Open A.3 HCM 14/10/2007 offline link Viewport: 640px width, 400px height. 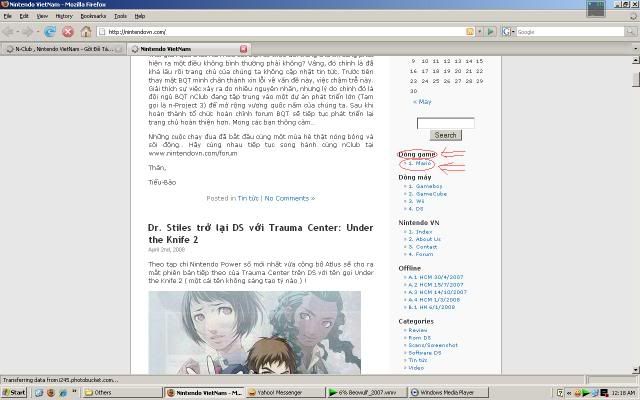tap(438, 292)
